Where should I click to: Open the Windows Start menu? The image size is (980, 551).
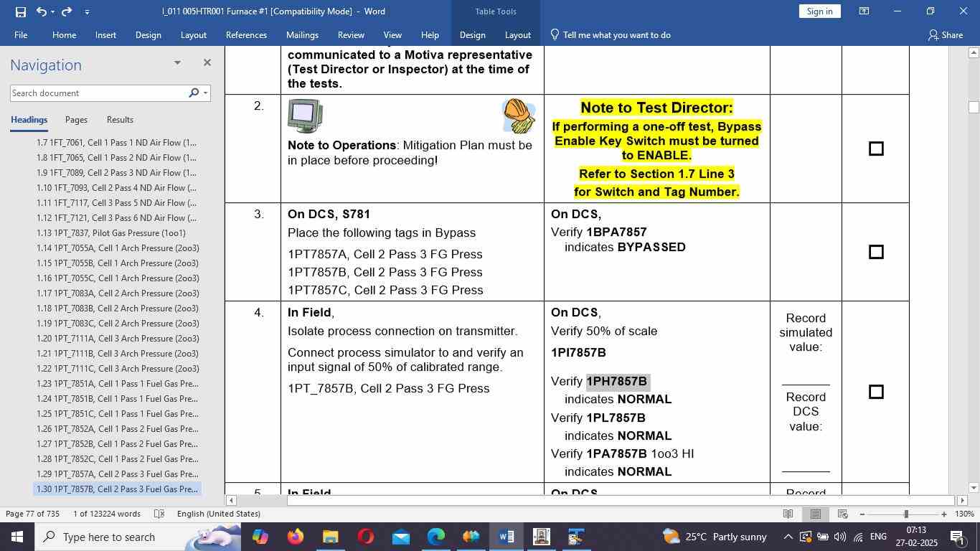coord(17,537)
